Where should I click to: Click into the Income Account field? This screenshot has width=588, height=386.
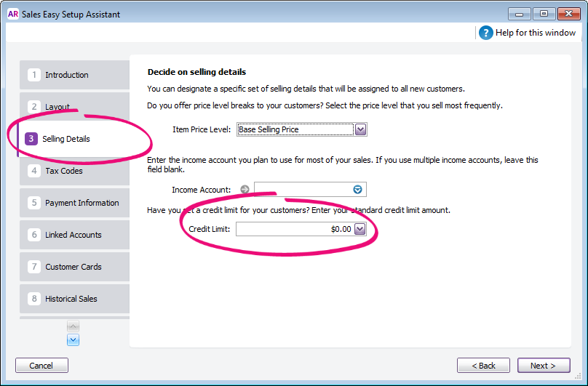point(301,190)
